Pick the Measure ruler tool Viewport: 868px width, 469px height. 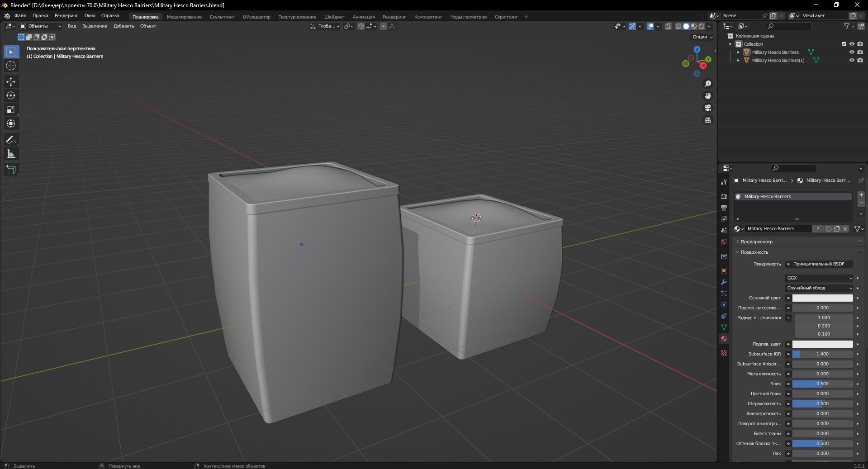[11, 154]
